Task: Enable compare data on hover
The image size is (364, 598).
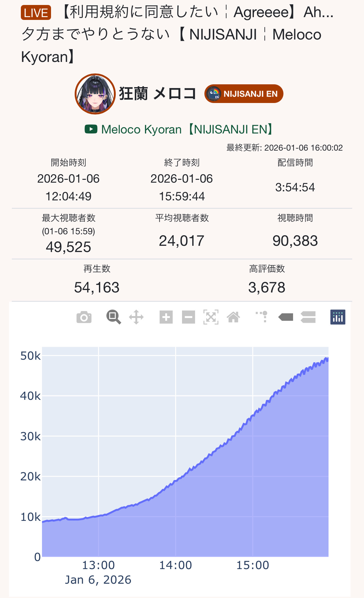Action: [x=308, y=317]
